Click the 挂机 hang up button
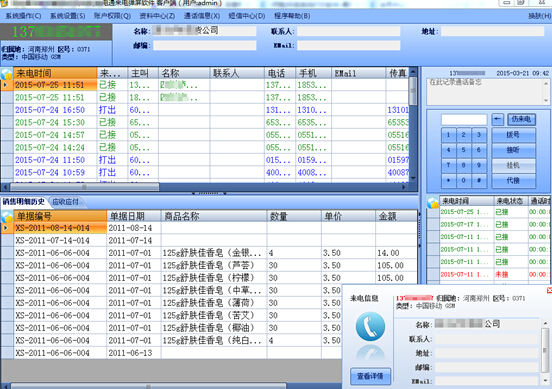Viewport: 552px width, 389px height. point(513,165)
